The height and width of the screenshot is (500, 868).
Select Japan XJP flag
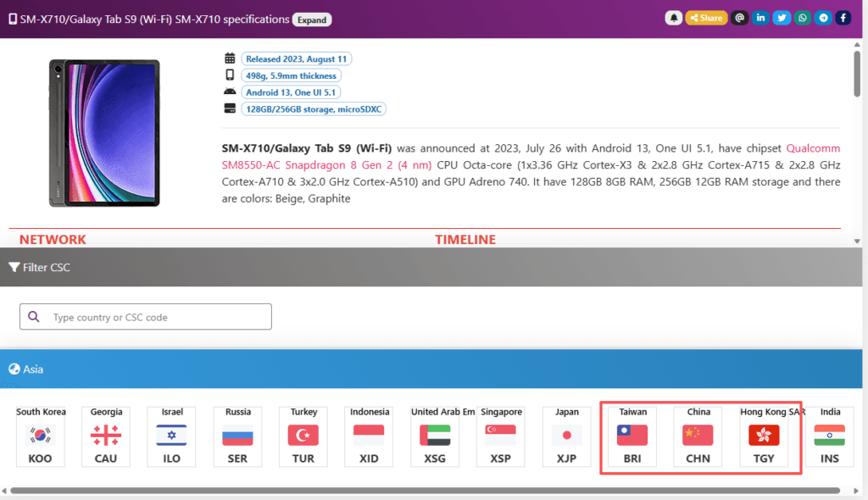pyautogui.click(x=566, y=436)
